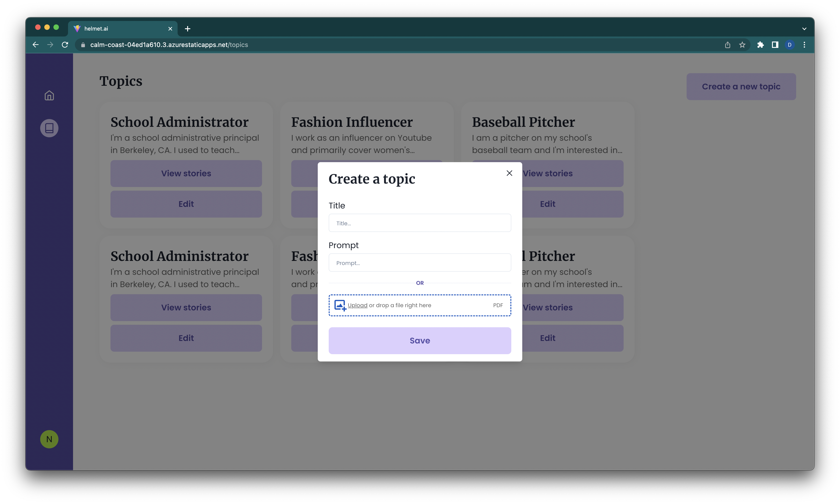Toggle the browser side panel icon
Image resolution: width=840 pixels, height=504 pixels.
tap(775, 45)
